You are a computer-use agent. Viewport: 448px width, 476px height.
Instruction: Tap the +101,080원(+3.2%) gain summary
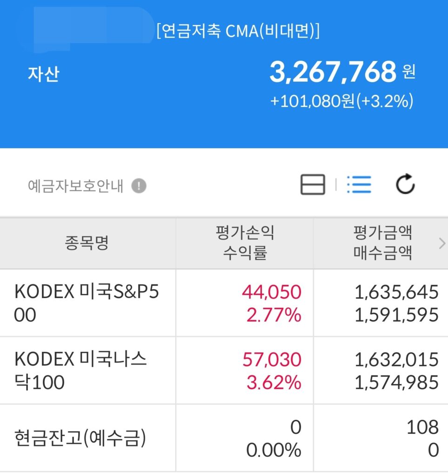[x=341, y=101]
